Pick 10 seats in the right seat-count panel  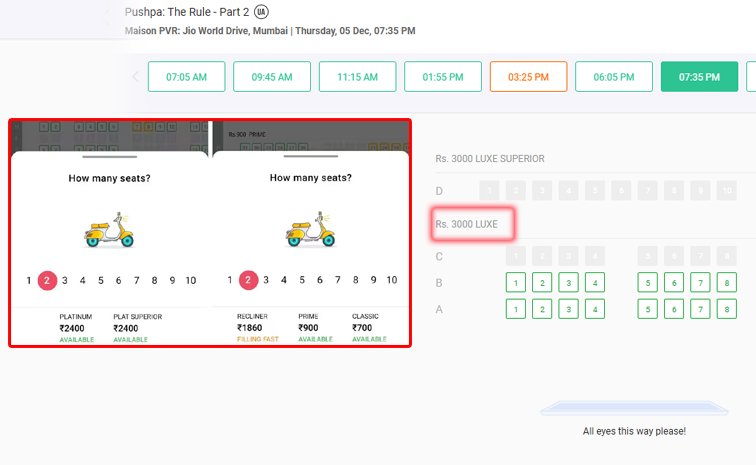click(x=392, y=280)
